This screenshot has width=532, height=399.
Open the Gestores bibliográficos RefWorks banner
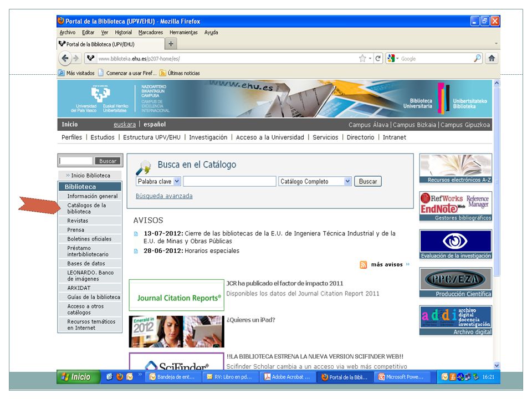pyautogui.click(x=456, y=207)
